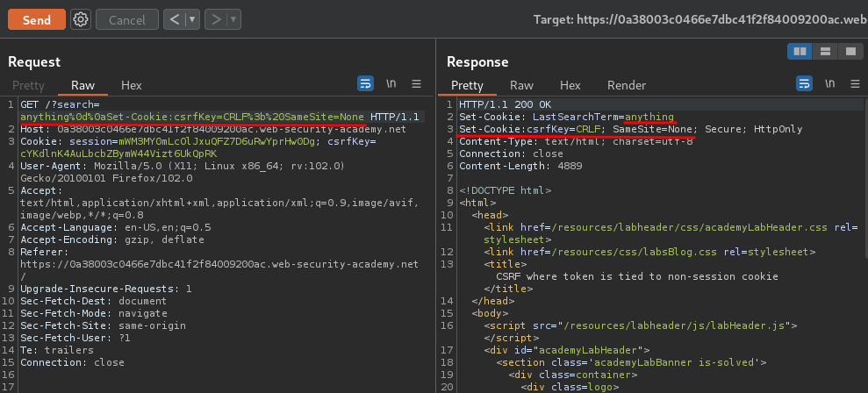The height and width of the screenshot is (393, 868).
Task: Switch Request panel to Pretty tab
Action: coord(28,85)
